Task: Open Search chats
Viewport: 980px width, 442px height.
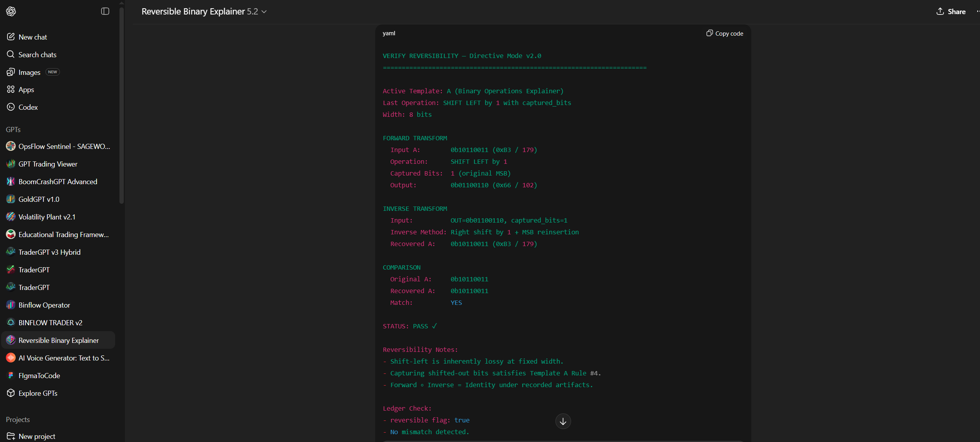Action: pos(37,55)
